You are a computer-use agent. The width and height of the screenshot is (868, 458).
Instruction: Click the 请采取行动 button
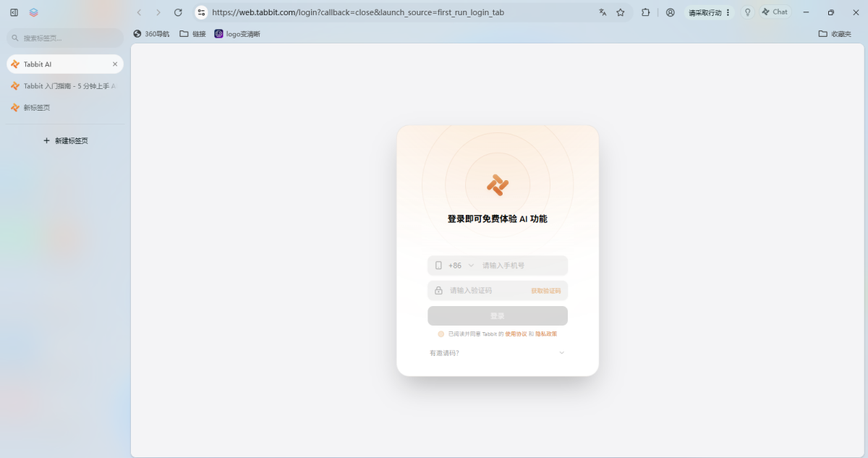(705, 13)
